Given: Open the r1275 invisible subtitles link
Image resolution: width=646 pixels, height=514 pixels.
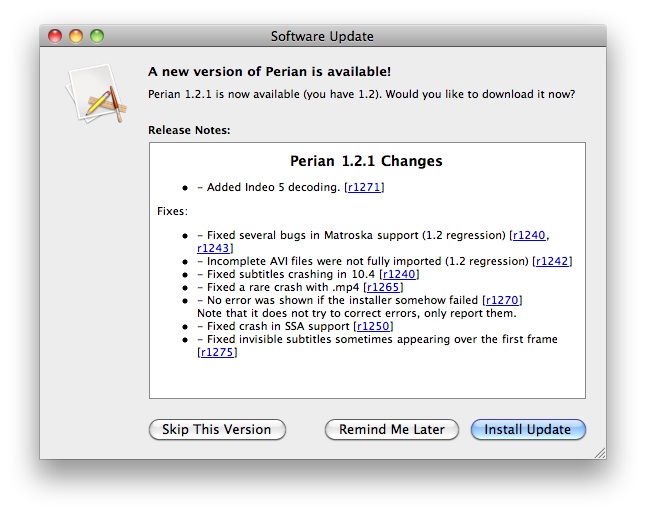Looking at the screenshot, I should pyautogui.click(x=217, y=352).
